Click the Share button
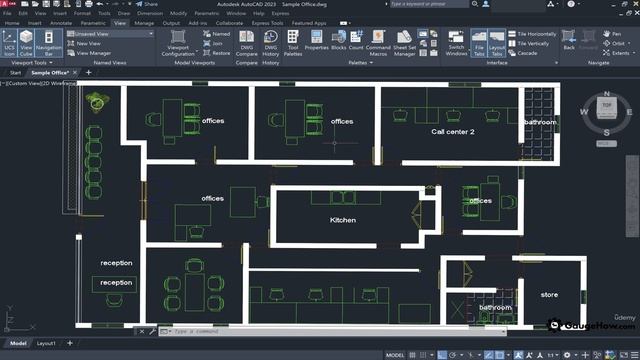Image resolution: width=640 pixels, height=360 pixels. (147, 4)
